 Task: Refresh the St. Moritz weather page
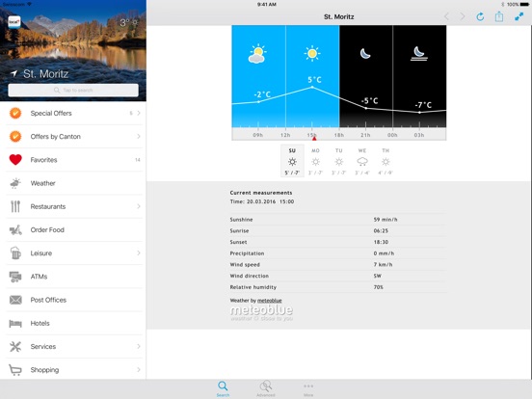pyautogui.click(x=480, y=16)
